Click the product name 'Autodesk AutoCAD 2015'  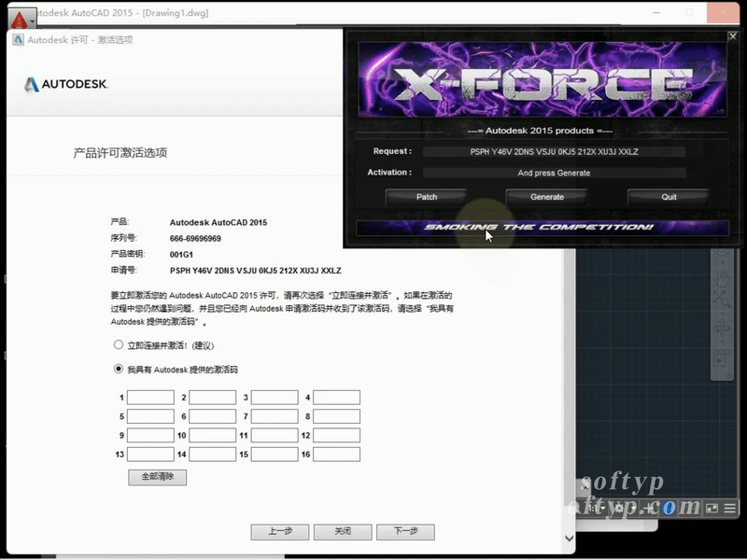pyautogui.click(x=218, y=222)
